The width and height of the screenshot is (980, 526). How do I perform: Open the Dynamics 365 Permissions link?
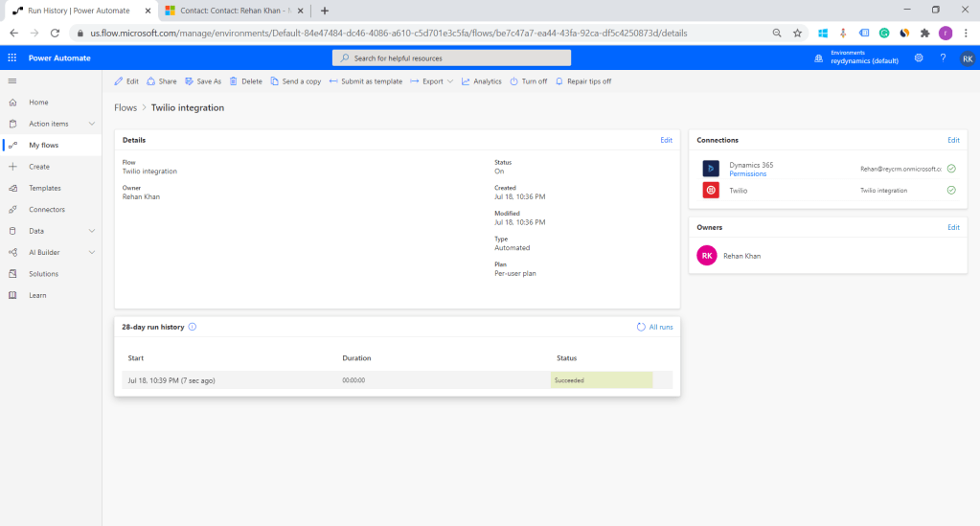point(747,173)
